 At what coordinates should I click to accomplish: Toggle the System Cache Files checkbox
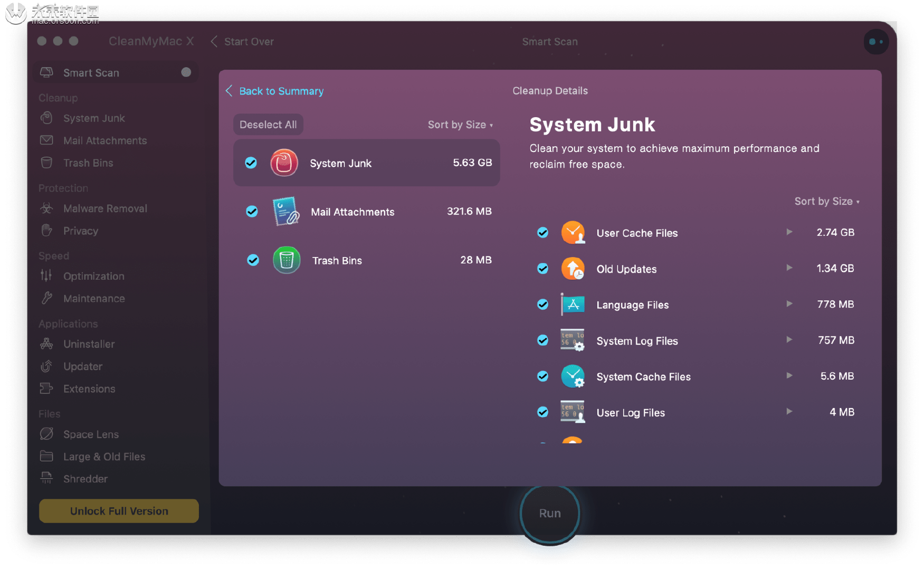[x=542, y=376]
